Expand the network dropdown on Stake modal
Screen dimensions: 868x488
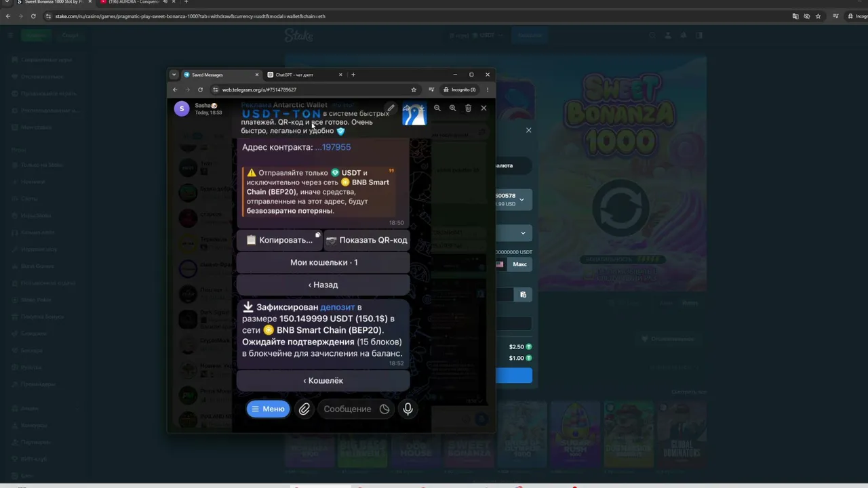pyautogui.click(x=523, y=233)
